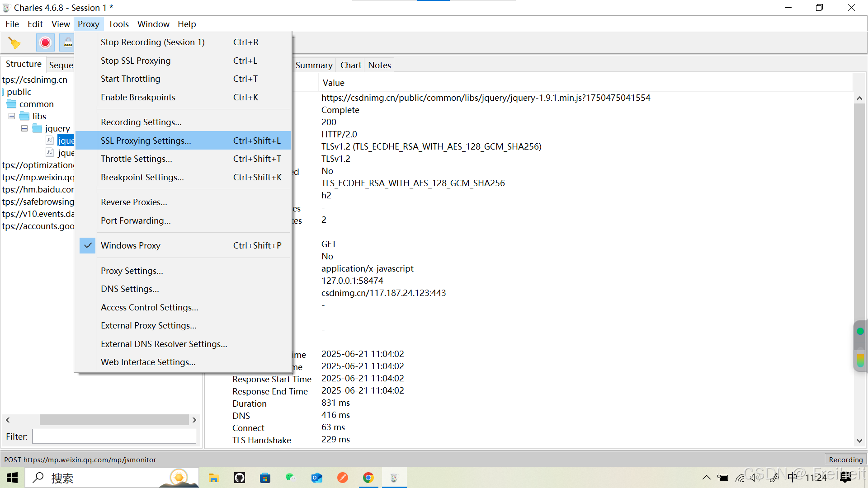Open the View menu
Viewport: 868px width, 488px height.
click(x=61, y=24)
